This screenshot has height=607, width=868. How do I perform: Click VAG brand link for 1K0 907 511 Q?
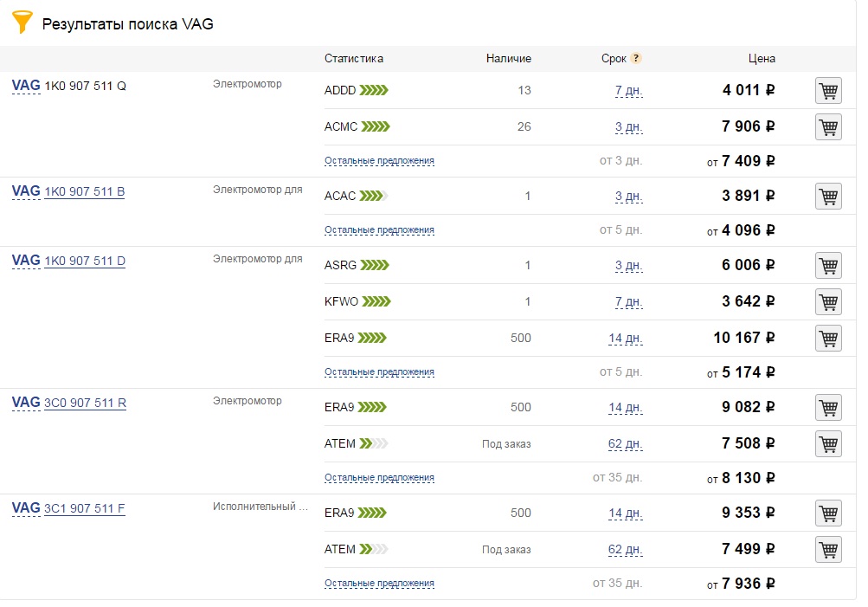pyautogui.click(x=26, y=85)
